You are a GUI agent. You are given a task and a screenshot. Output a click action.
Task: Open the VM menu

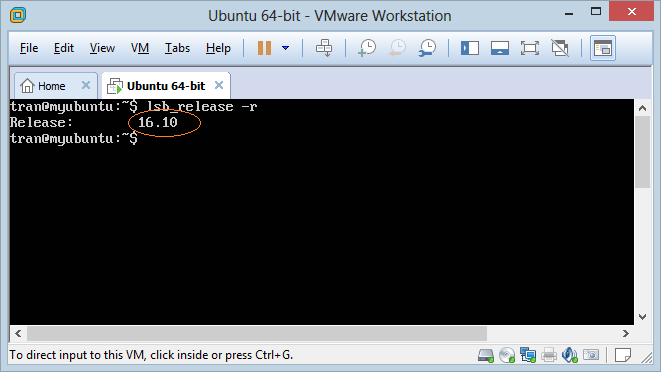click(140, 48)
